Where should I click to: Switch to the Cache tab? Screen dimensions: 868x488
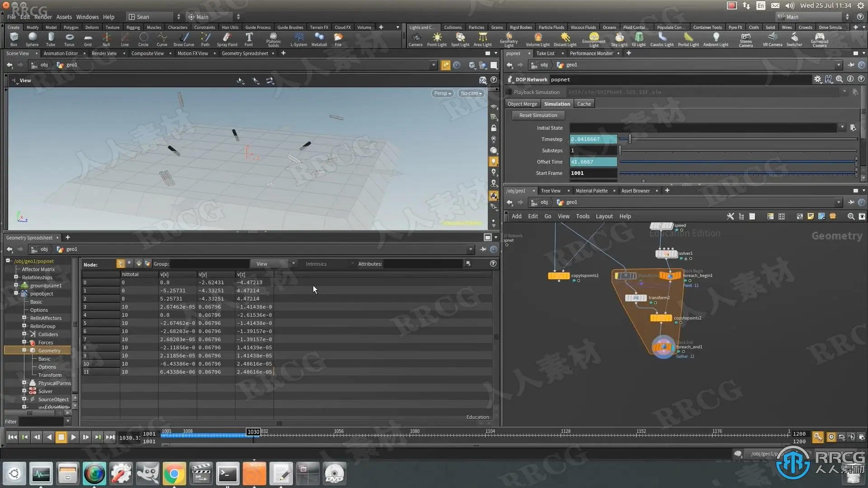point(584,104)
